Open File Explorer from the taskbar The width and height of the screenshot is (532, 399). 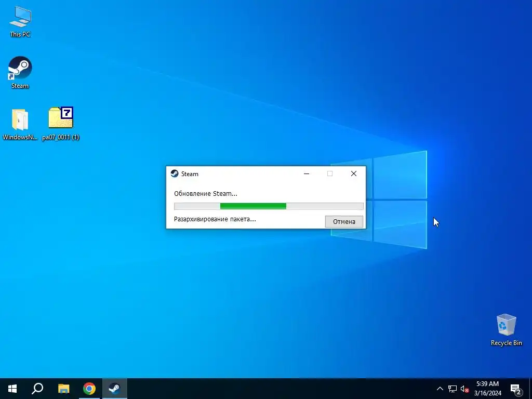[63, 389]
